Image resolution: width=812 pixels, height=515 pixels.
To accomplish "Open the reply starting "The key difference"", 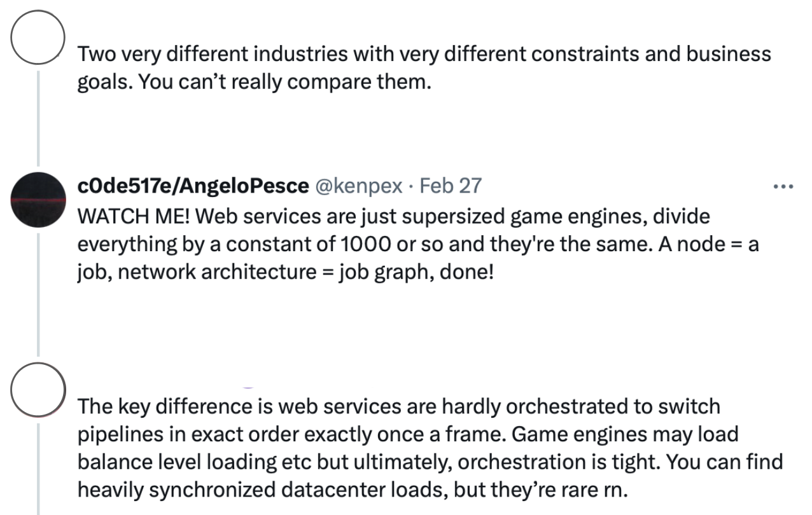I will pyautogui.click(x=430, y=448).
